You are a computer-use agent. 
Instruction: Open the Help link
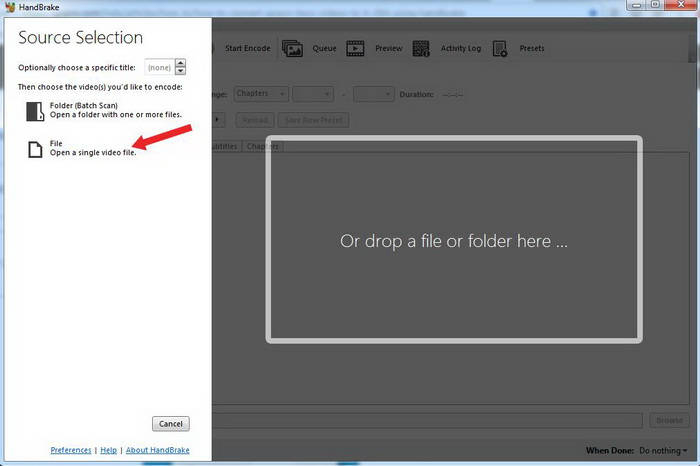(108, 450)
